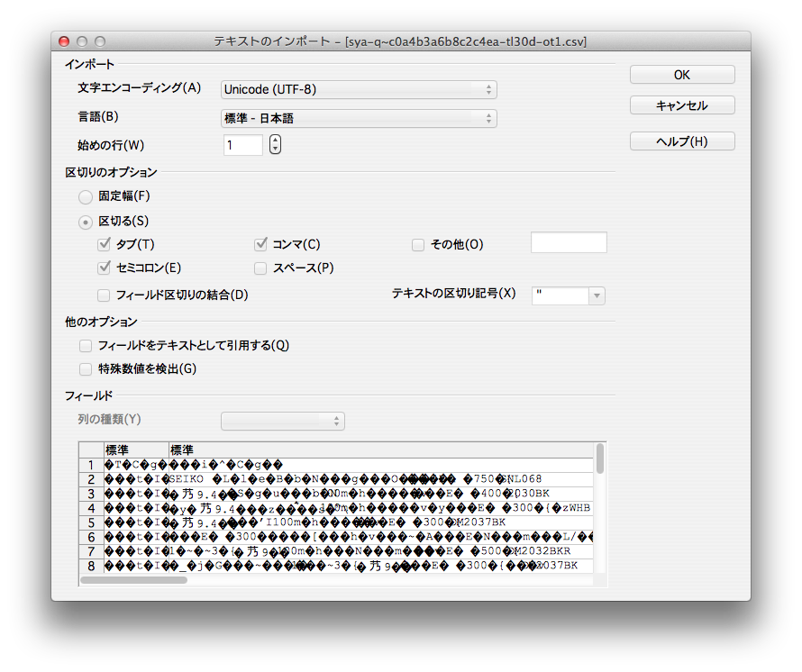The height and width of the screenshot is (672, 802).
Task: Click the 始めの行 number input field
Action: click(x=243, y=145)
